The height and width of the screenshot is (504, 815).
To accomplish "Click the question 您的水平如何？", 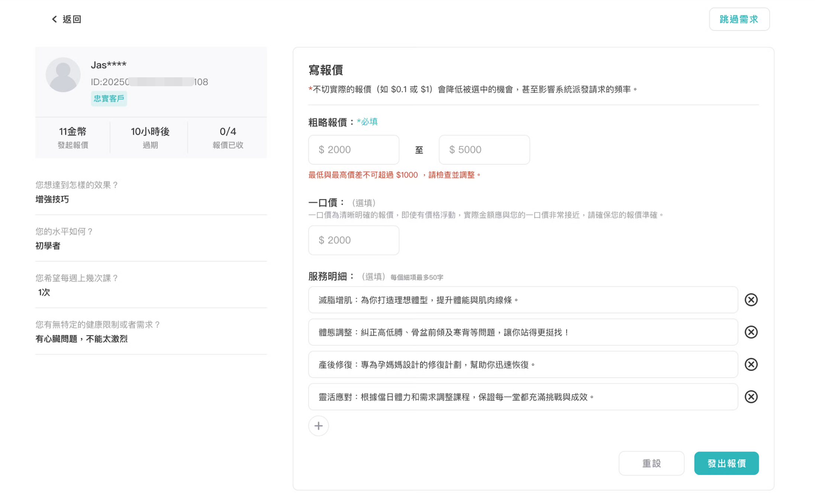I will [x=64, y=231].
